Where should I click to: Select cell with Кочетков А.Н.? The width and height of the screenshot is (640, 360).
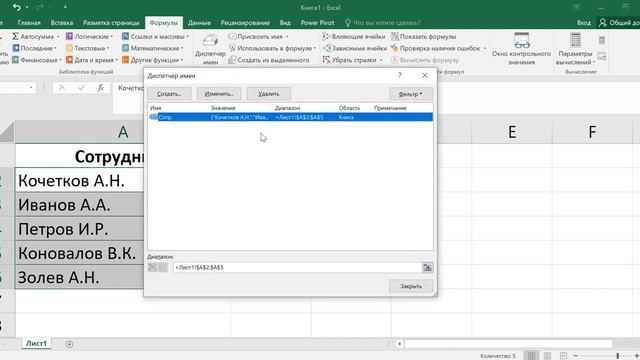tap(80, 180)
